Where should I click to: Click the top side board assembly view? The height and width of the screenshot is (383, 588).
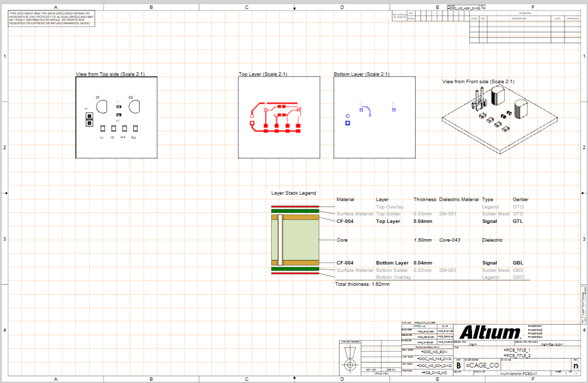(x=116, y=117)
